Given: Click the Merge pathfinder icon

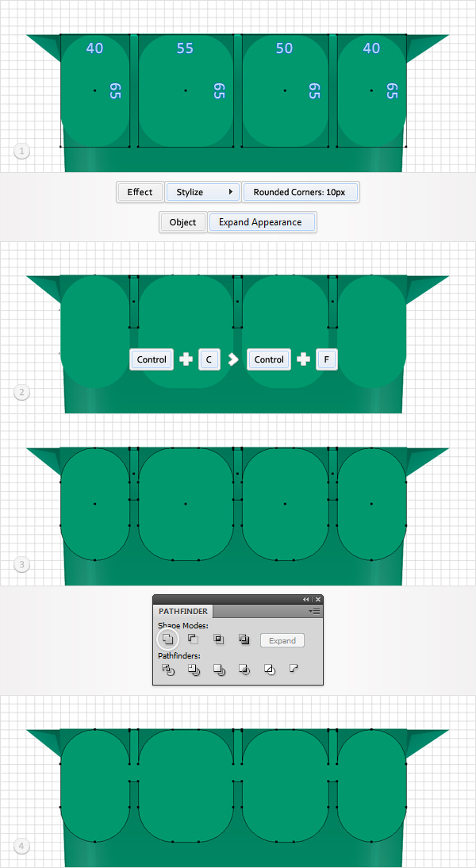Looking at the screenshot, I should click(219, 670).
